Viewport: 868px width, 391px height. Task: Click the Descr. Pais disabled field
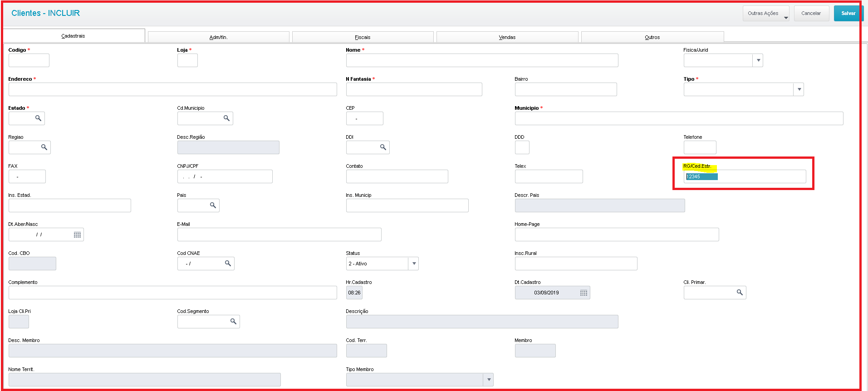click(599, 205)
